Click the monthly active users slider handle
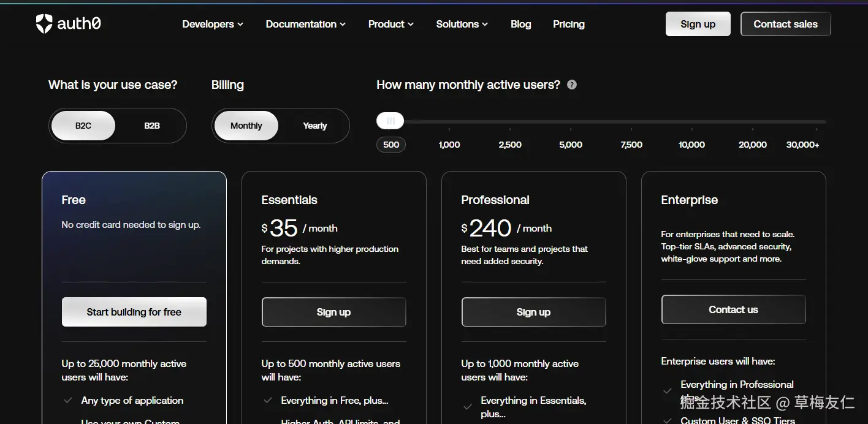The image size is (868, 424). 390,121
